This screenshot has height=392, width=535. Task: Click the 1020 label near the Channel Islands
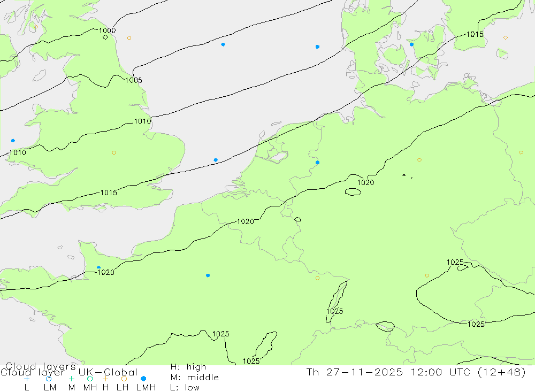point(106,272)
